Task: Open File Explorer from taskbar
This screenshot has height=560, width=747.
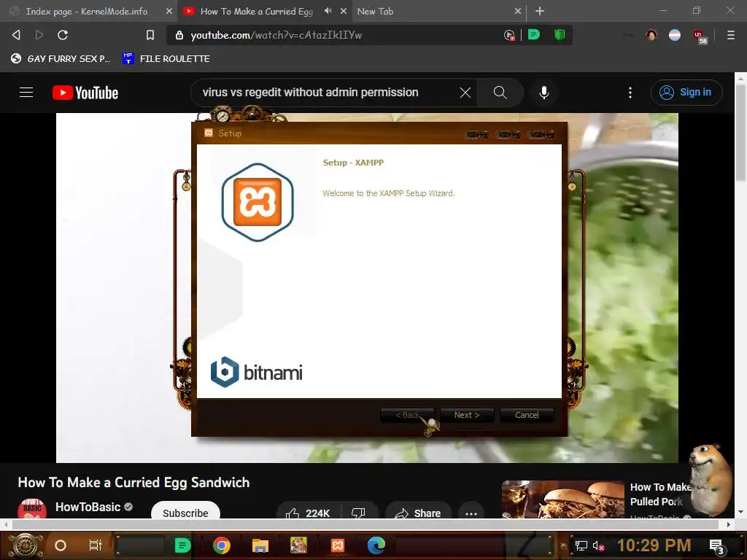Action: (260, 545)
